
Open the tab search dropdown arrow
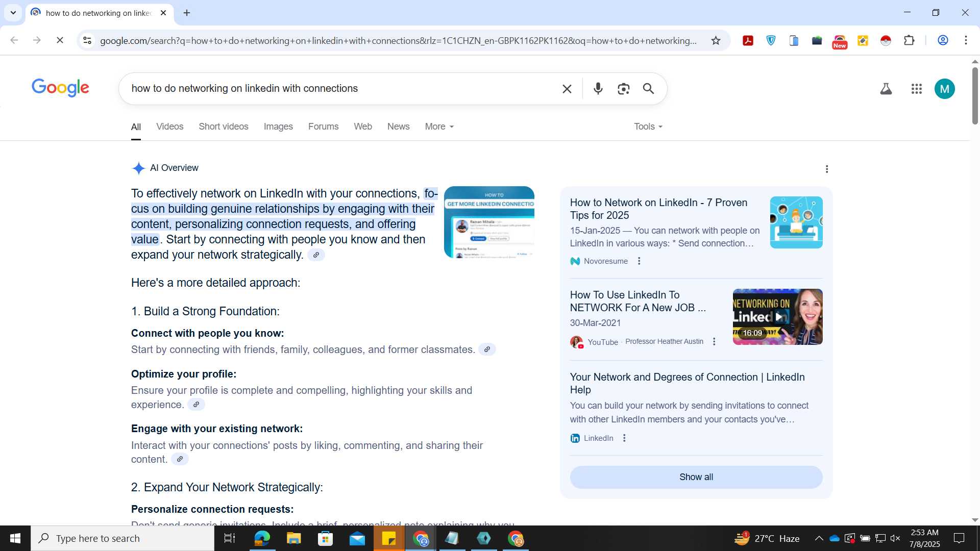click(x=13, y=13)
